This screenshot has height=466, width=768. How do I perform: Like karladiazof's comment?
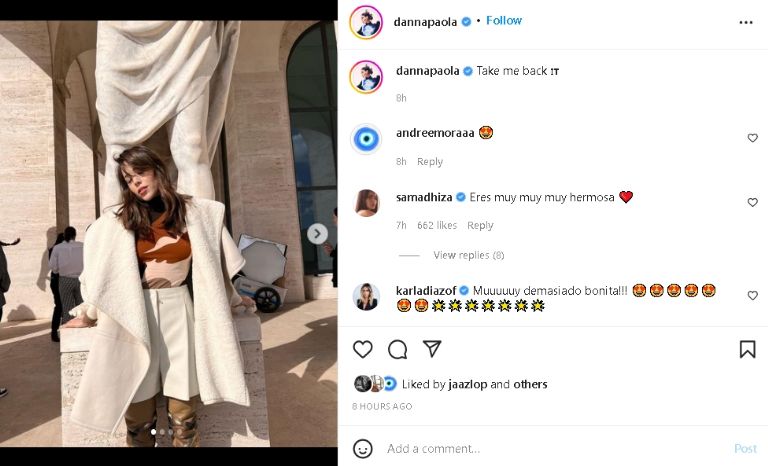(753, 296)
